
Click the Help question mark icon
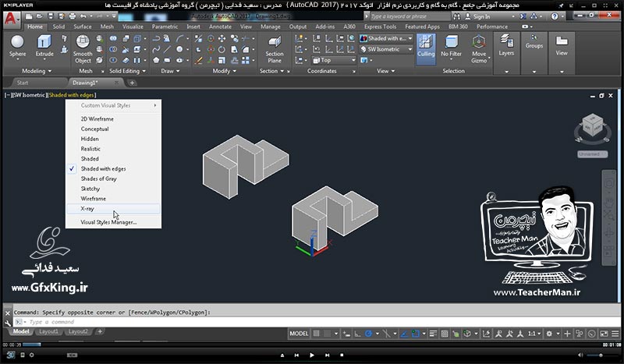click(x=555, y=16)
